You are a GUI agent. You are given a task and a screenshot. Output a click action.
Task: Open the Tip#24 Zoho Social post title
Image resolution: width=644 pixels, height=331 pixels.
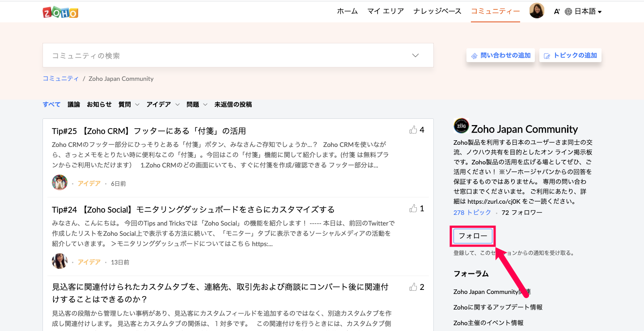coord(193,209)
